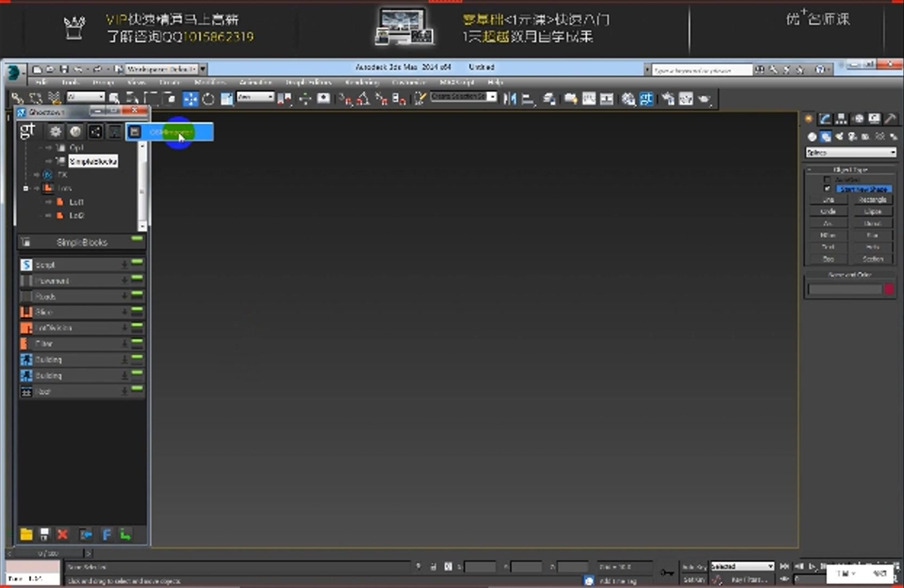Image resolution: width=904 pixels, height=588 pixels.
Task: Click the save disk icon in Ghosttown footer
Action: click(44, 534)
